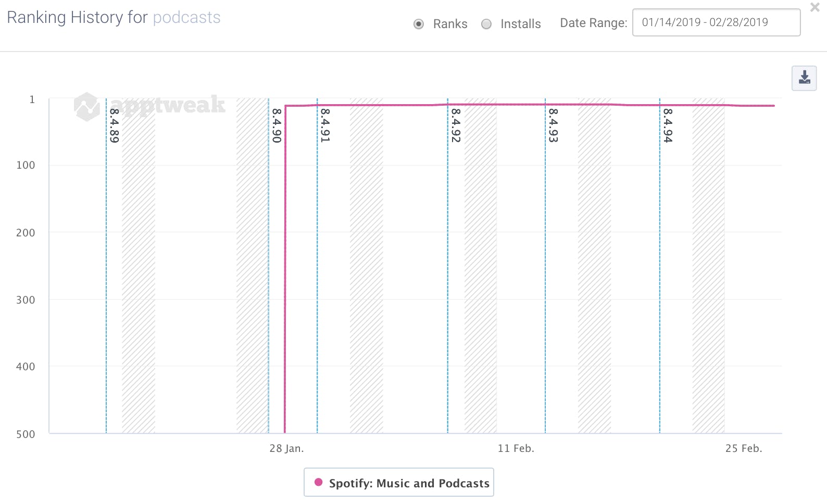
Task: Click the Ranks label text
Action: point(450,24)
